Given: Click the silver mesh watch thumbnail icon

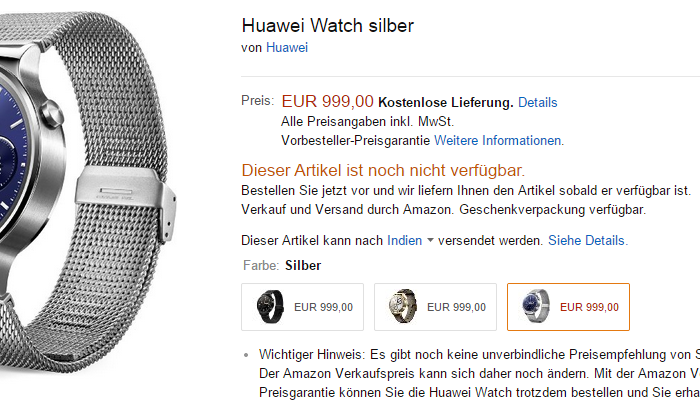Looking at the screenshot, I should pyautogui.click(x=536, y=306).
